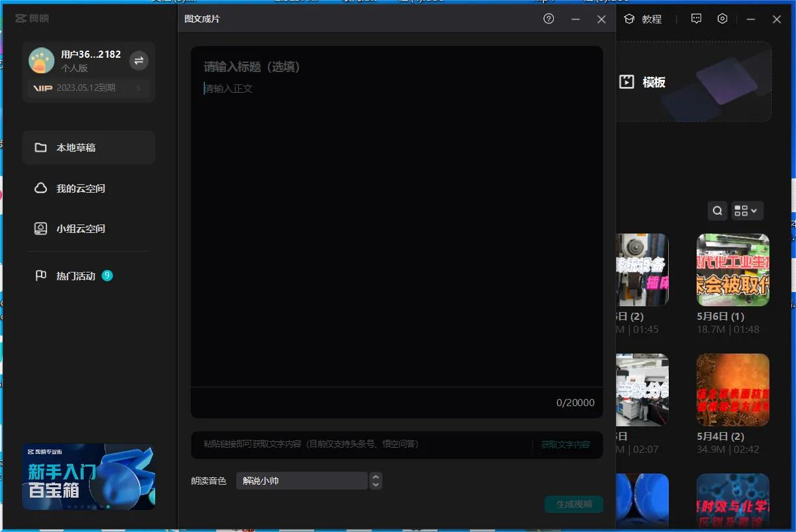Open the draft thumbnail 5月4日 (2)
Image resolution: width=796 pixels, height=532 pixels.
(x=733, y=390)
